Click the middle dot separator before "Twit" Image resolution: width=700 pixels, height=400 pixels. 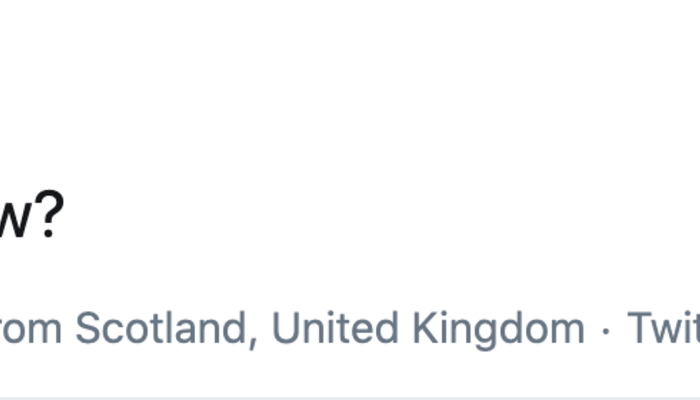click(x=606, y=329)
